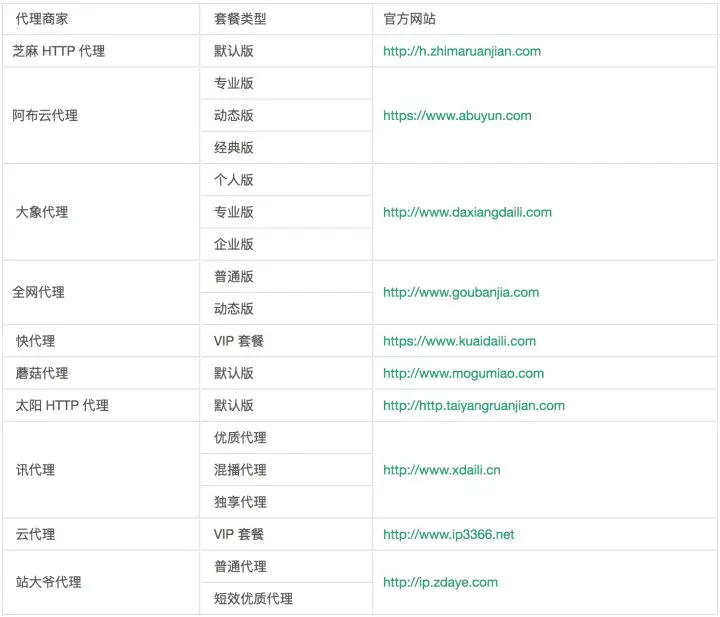Open the www.goubanjia.com link

point(461,292)
